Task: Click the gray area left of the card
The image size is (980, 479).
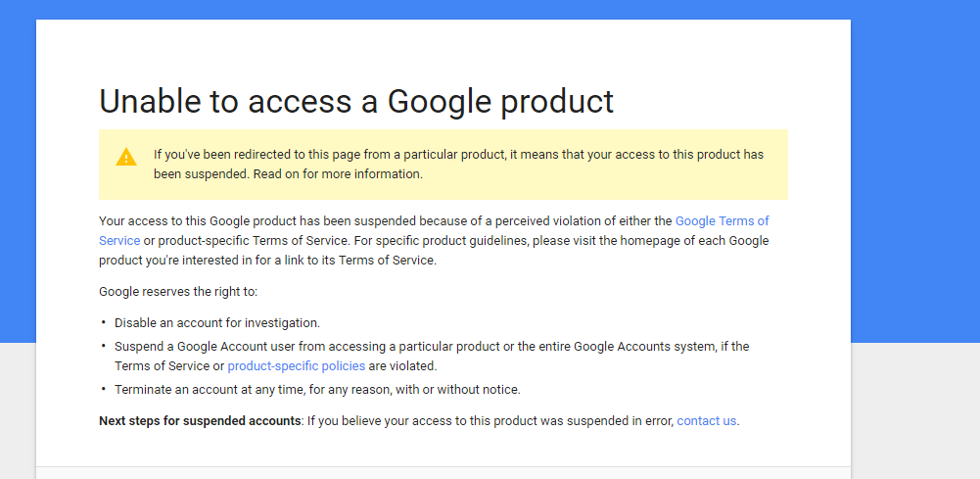Action: point(18,411)
